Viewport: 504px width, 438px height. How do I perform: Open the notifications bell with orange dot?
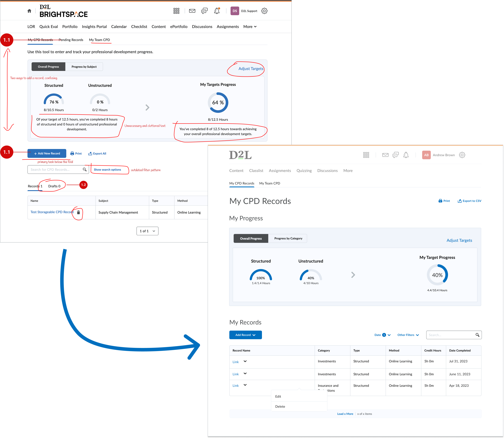[x=217, y=11]
